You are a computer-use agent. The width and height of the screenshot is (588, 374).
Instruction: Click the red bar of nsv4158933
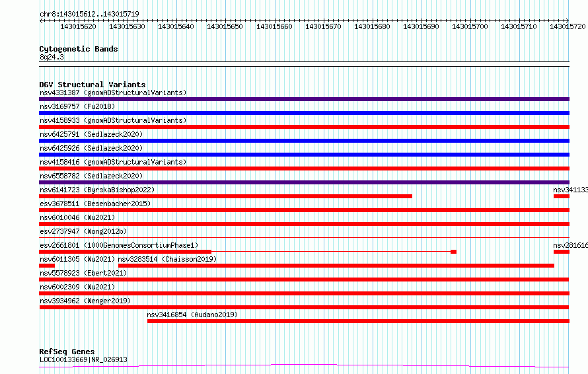[x=304, y=127]
